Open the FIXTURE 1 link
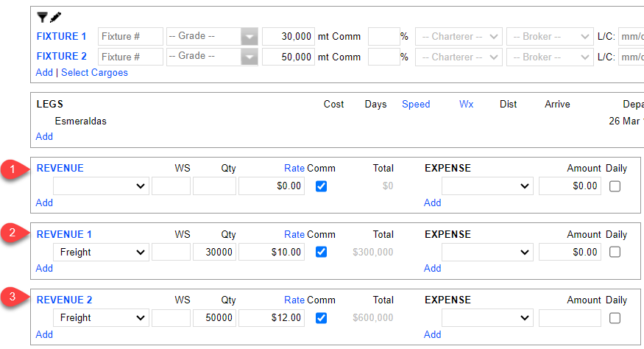 (61, 36)
